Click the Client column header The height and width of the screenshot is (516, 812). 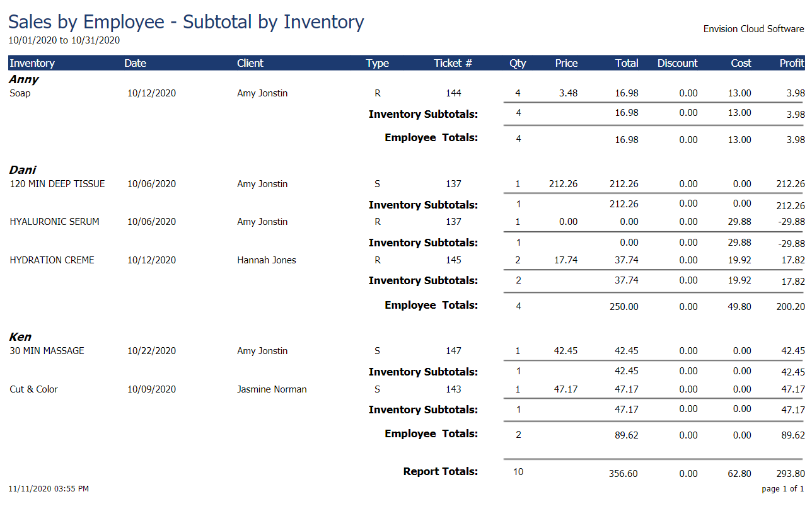coord(250,63)
